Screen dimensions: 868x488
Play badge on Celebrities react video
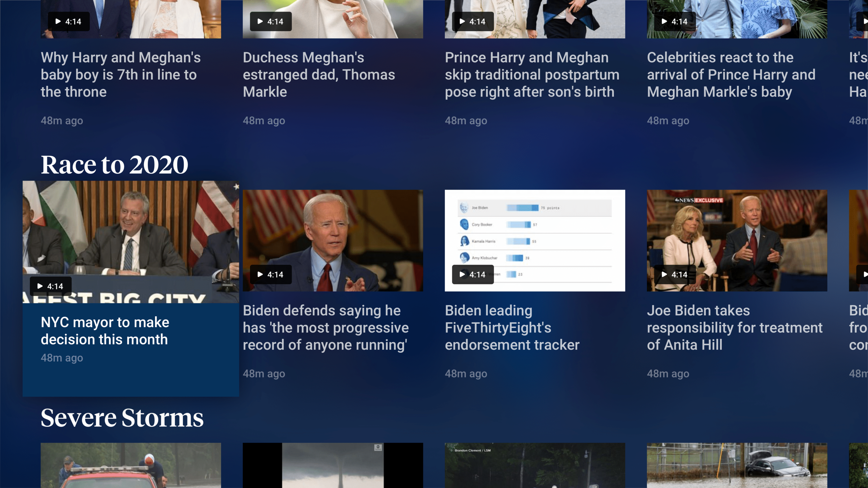tap(674, 22)
